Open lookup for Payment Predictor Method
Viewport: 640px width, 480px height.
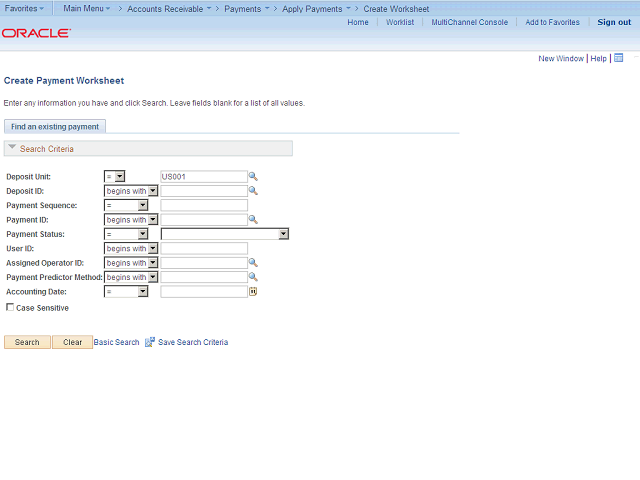253,277
